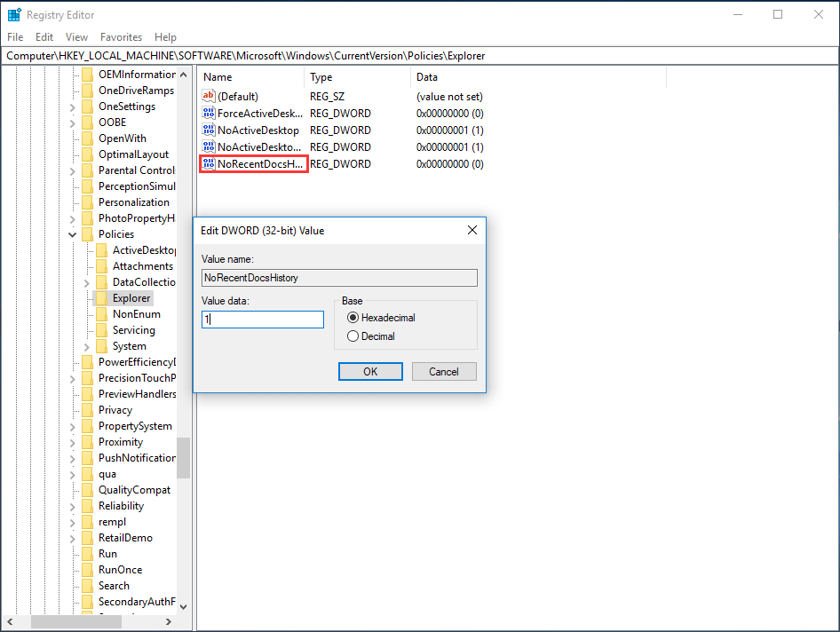
Task: Click the PerceptionSimul folder icon
Action: (x=87, y=186)
